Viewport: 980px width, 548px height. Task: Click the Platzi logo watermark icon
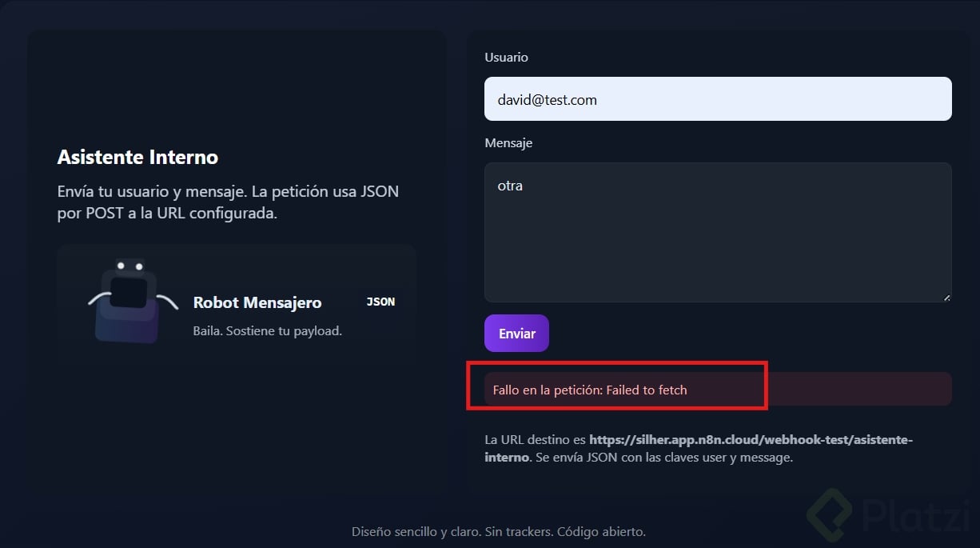pyautogui.click(x=830, y=514)
